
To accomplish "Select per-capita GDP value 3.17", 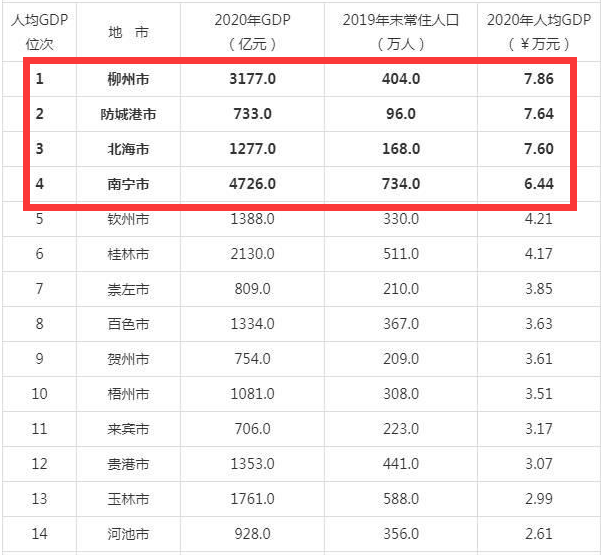I will 539,429.
